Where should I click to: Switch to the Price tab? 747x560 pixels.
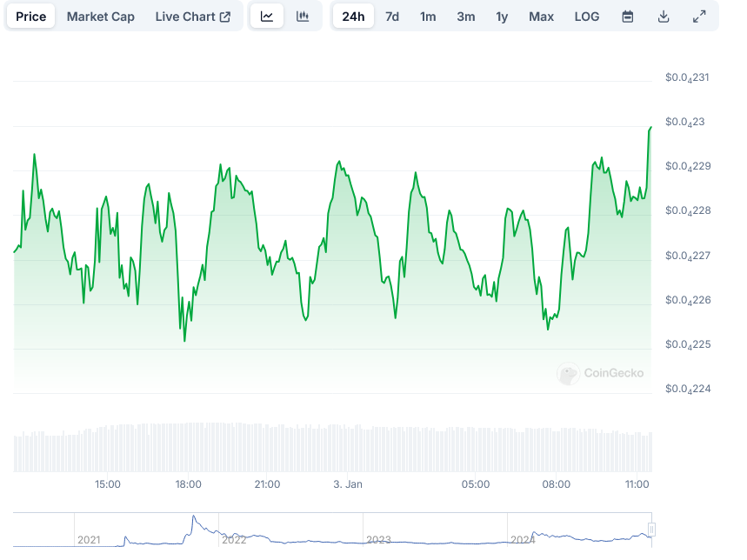(31, 17)
